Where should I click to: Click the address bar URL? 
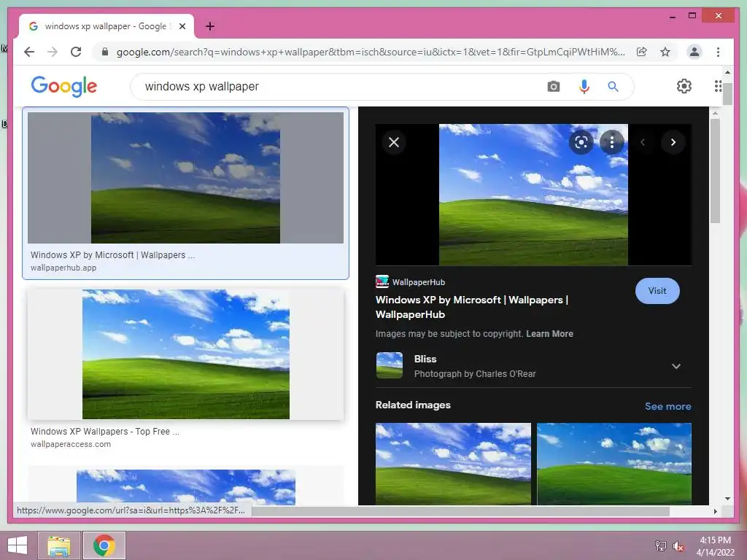click(x=371, y=52)
